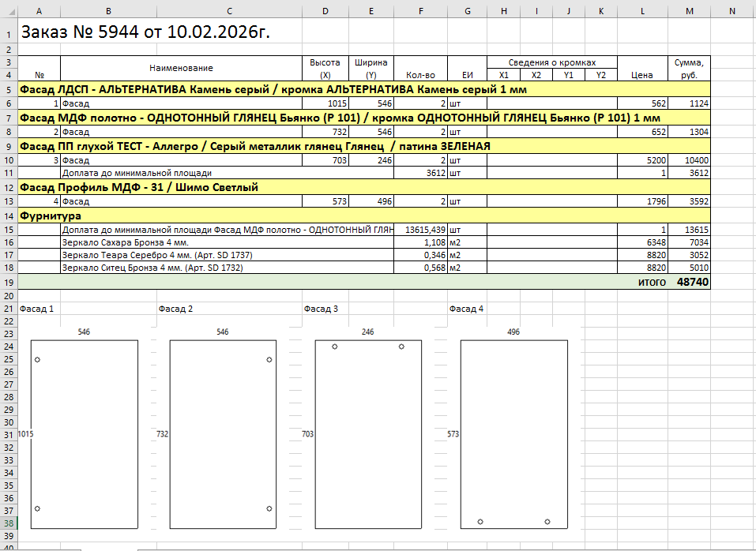The width and height of the screenshot is (756, 551).
Task: Select the column D header
Action: pyautogui.click(x=325, y=10)
